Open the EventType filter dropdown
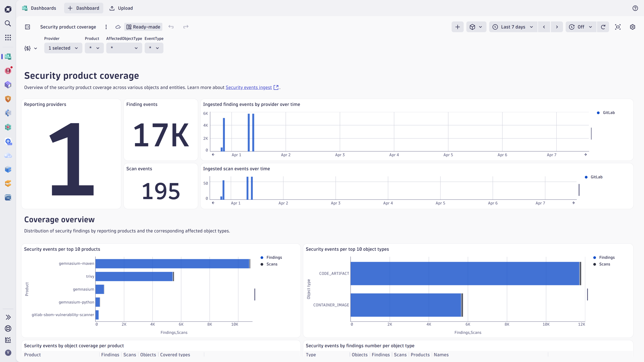The height and width of the screenshot is (362, 644). pos(154,48)
